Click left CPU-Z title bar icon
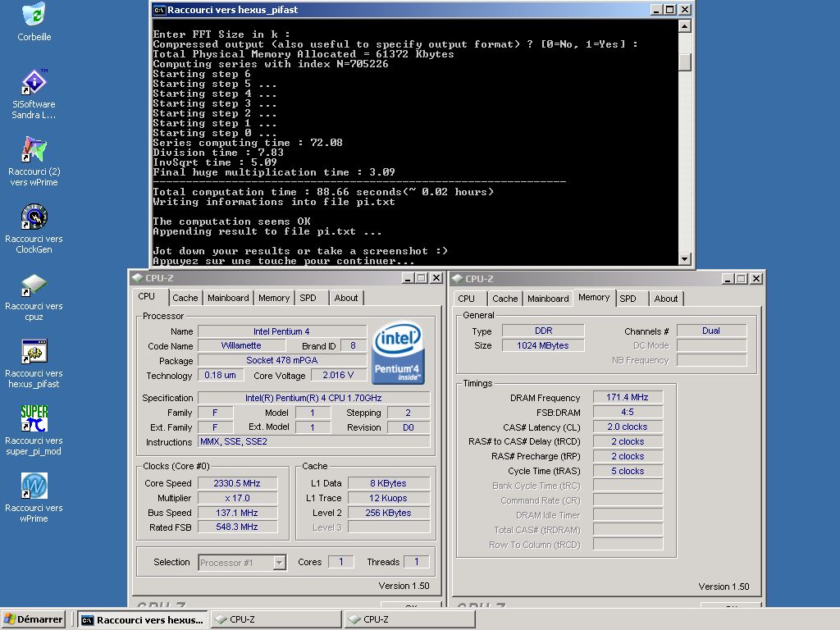Image resolution: width=840 pixels, height=630 pixels. pyautogui.click(x=138, y=278)
